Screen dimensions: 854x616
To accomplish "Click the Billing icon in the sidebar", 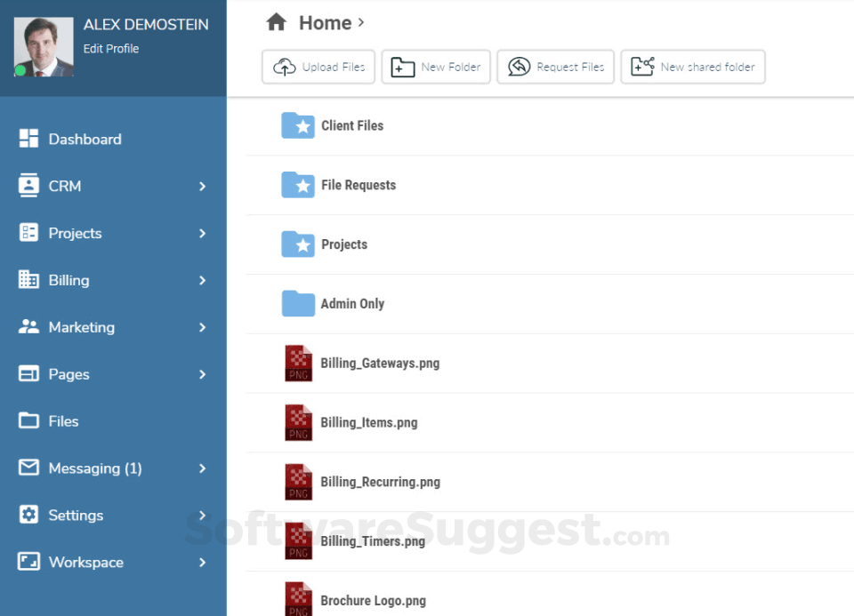I will click(27, 280).
